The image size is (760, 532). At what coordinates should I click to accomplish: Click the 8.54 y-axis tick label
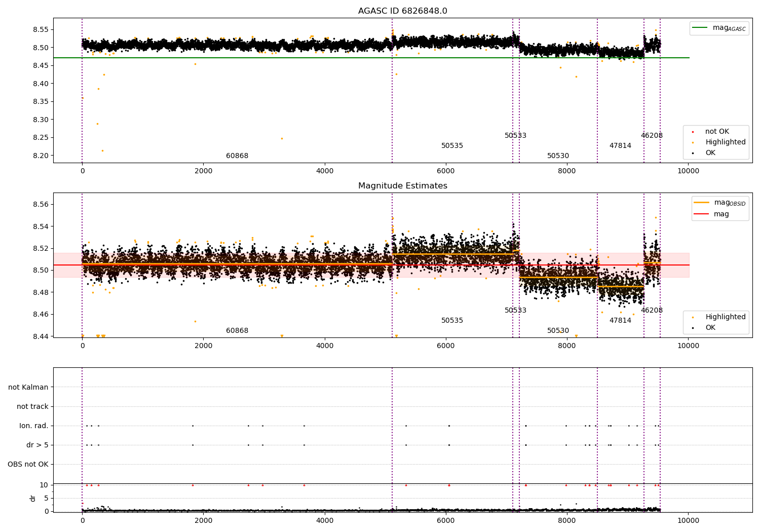coord(40,226)
